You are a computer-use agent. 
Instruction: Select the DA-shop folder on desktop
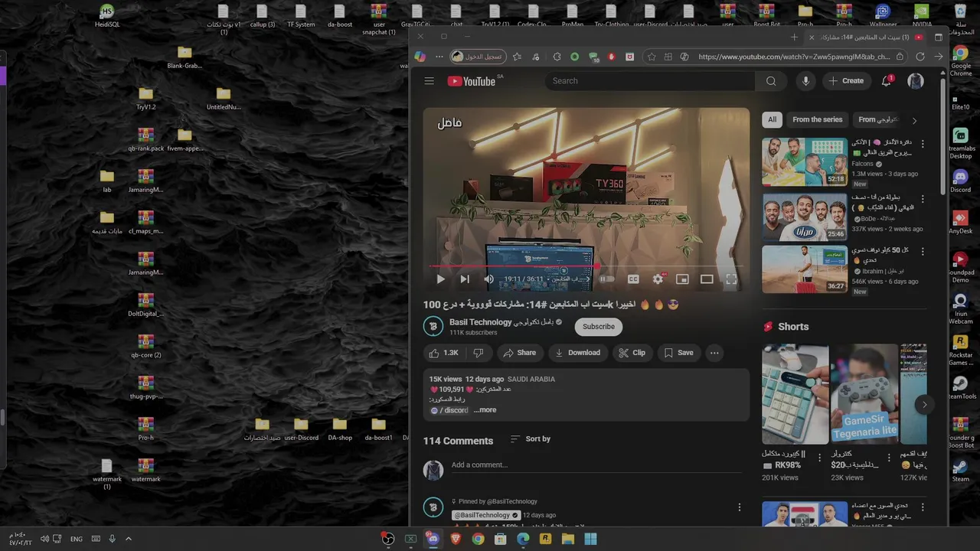coord(340,429)
